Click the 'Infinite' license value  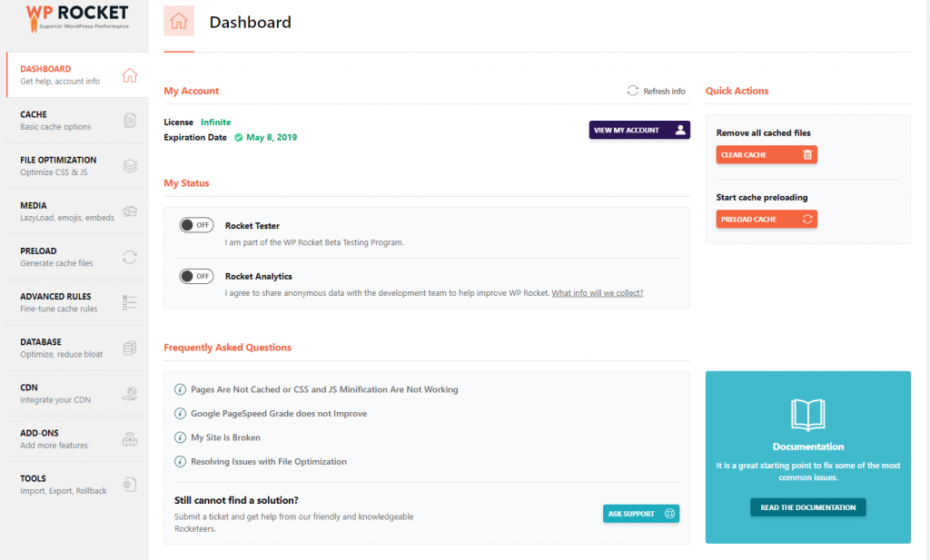[216, 122]
